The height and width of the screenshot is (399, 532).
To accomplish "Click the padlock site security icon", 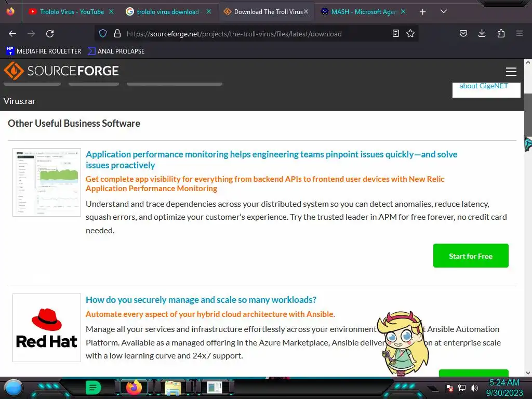I will pos(117,34).
